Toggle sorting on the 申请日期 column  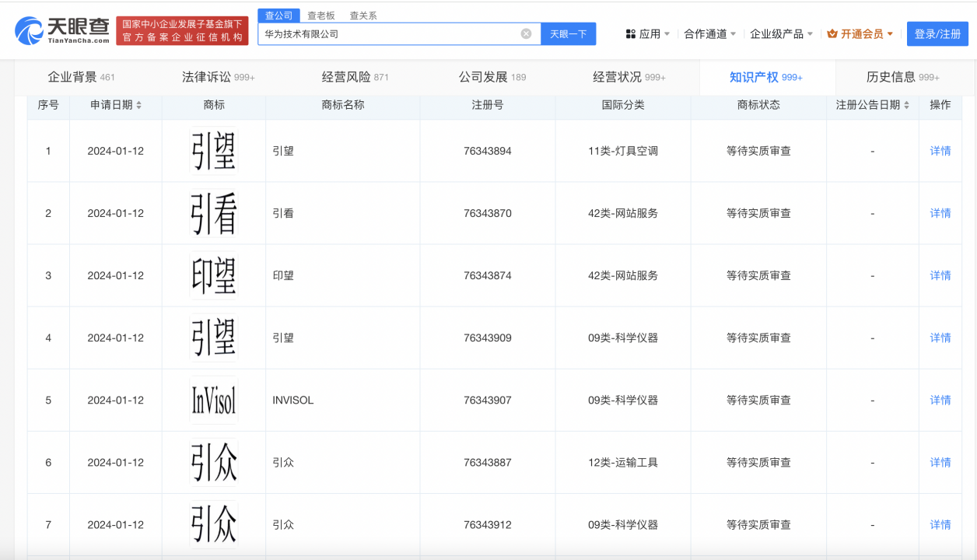pyautogui.click(x=140, y=105)
